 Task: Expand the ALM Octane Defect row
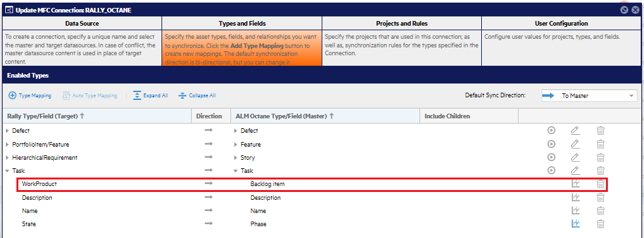[235, 131]
